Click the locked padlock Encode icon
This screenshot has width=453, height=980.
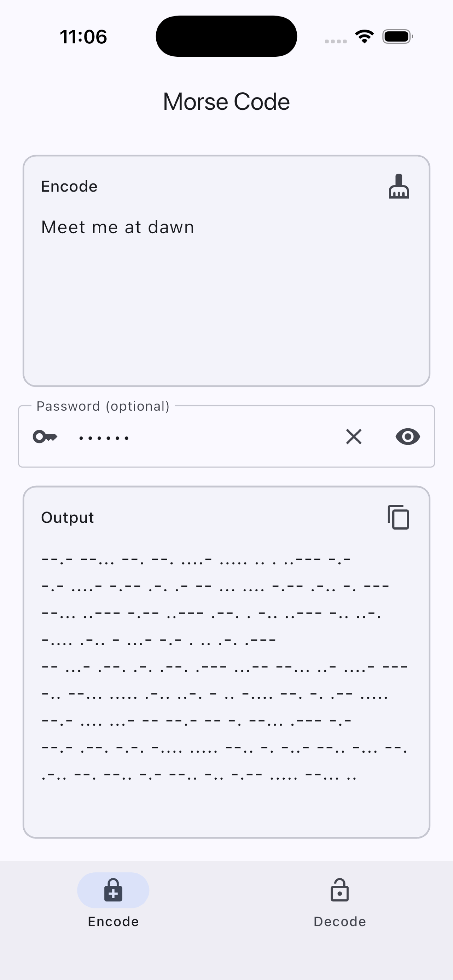(x=113, y=890)
